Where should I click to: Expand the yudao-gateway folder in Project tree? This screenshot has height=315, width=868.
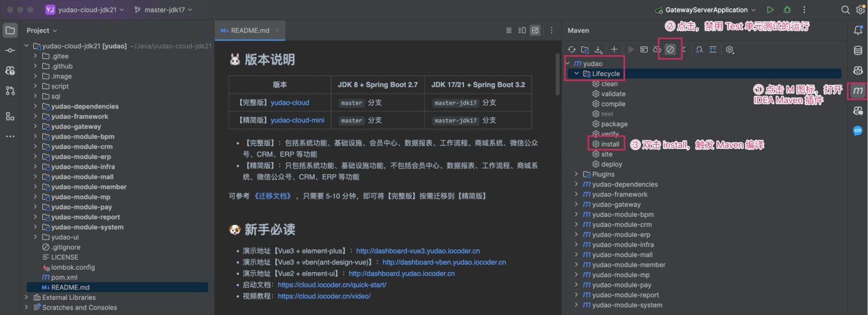click(x=35, y=126)
